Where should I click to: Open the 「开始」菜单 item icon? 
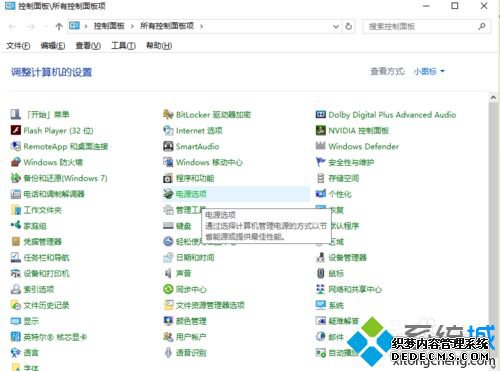[x=16, y=114]
